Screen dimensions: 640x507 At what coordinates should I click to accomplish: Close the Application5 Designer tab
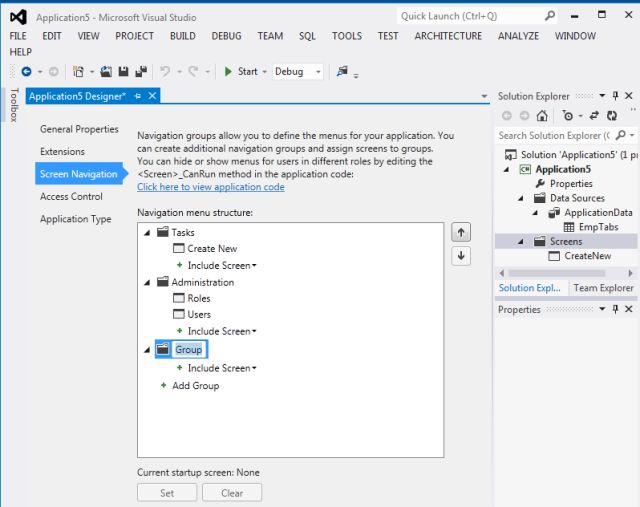[x=152, y=96]
